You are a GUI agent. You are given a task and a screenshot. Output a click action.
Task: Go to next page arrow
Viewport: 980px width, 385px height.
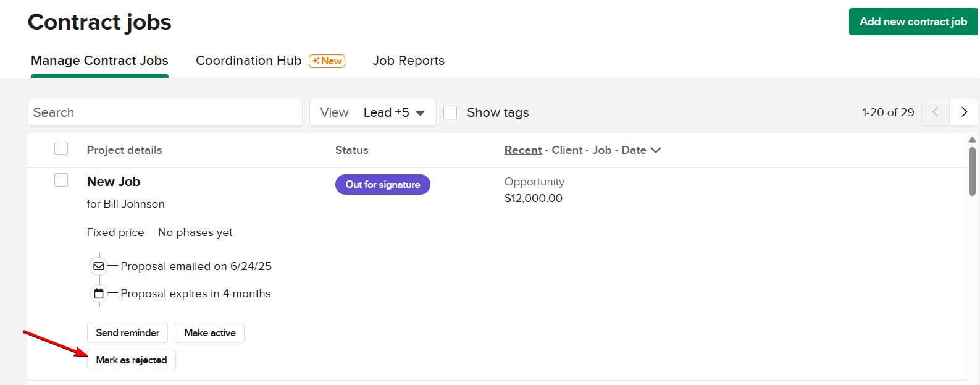964,112
